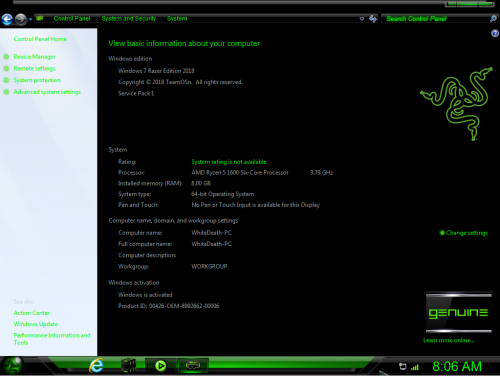Image resolution: width=500 pixels, height=376 pixels.
Task: Open Remote settings
Action: 34,68
